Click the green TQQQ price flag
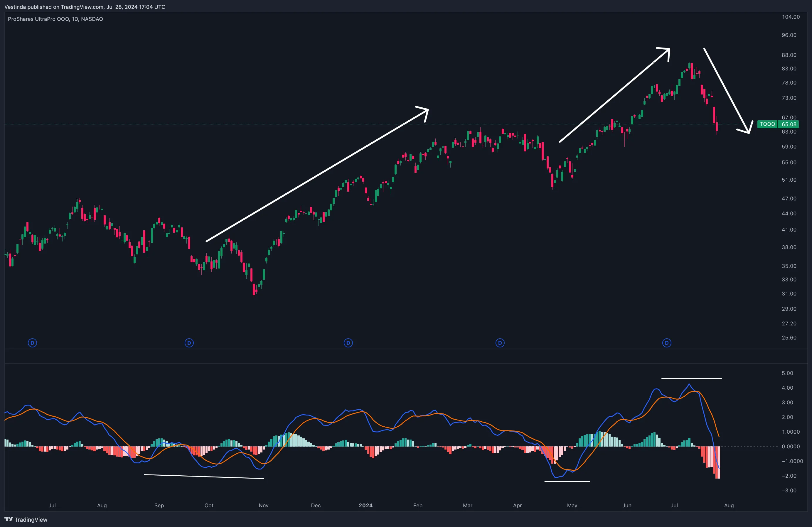Viewport: 812px width, 527px height. pyautogui.click(x=778, y=124)
